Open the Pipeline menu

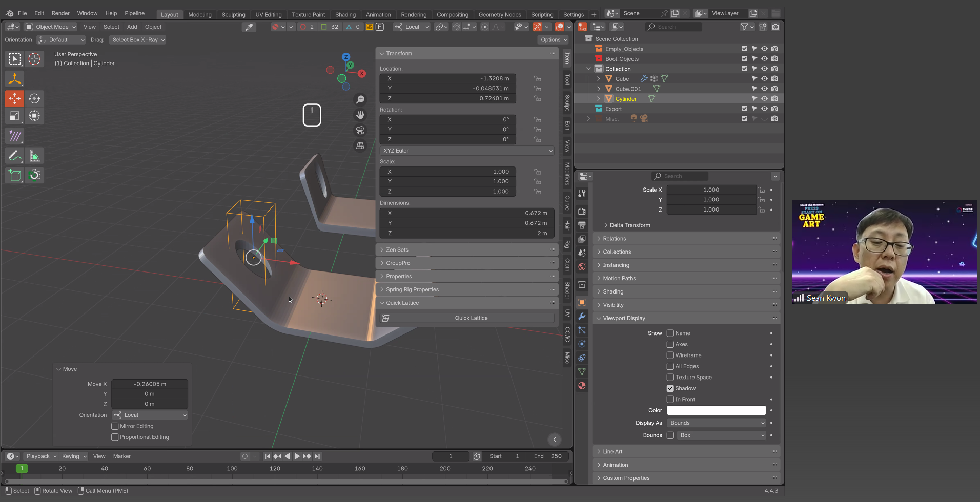click(134, 13)
